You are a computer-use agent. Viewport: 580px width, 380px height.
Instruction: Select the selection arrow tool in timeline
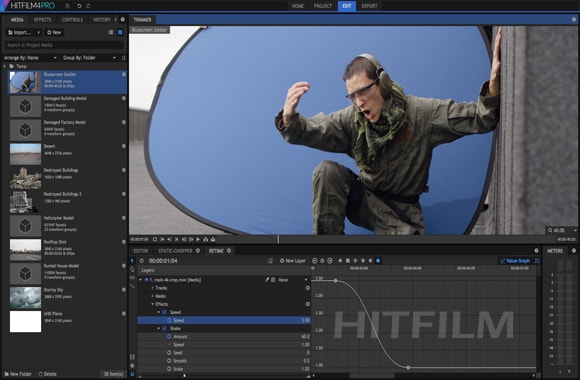click(132, 261)
